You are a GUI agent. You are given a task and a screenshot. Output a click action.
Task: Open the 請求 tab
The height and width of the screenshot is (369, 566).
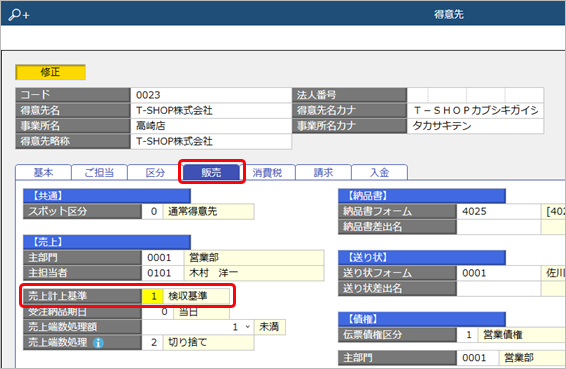pyautogui.click(x=323, y=172)
